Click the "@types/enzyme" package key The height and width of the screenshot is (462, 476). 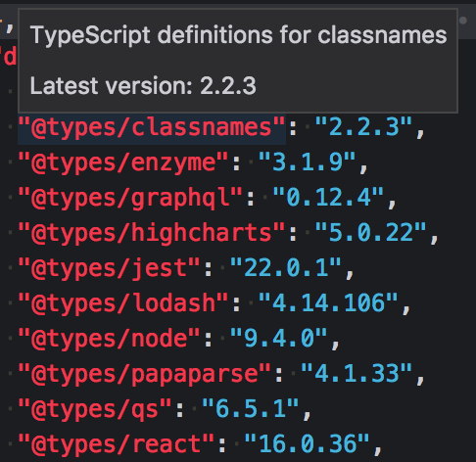(123, 162)
